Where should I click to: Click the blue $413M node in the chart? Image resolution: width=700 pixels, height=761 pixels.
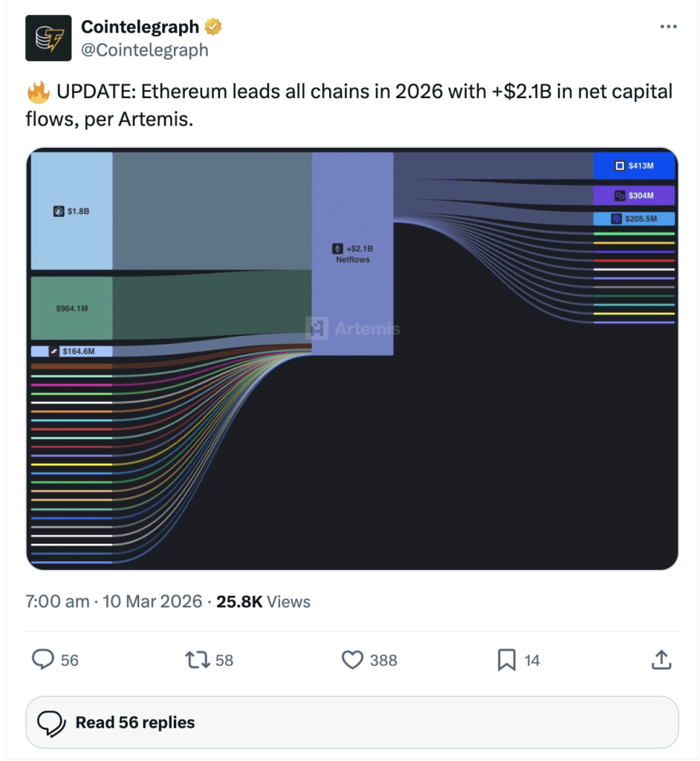[634, 166]
